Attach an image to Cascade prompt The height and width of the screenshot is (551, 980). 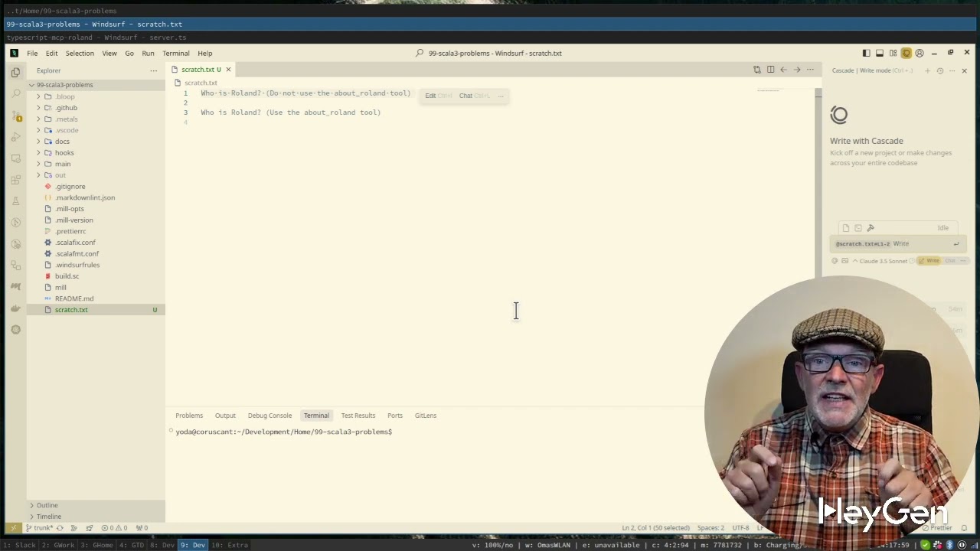(x=845, y=261)
